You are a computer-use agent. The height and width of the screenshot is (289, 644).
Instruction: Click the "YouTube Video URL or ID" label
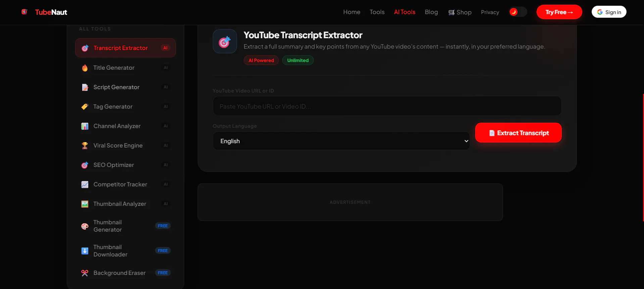pyautogui.click(x=243, y=91)
